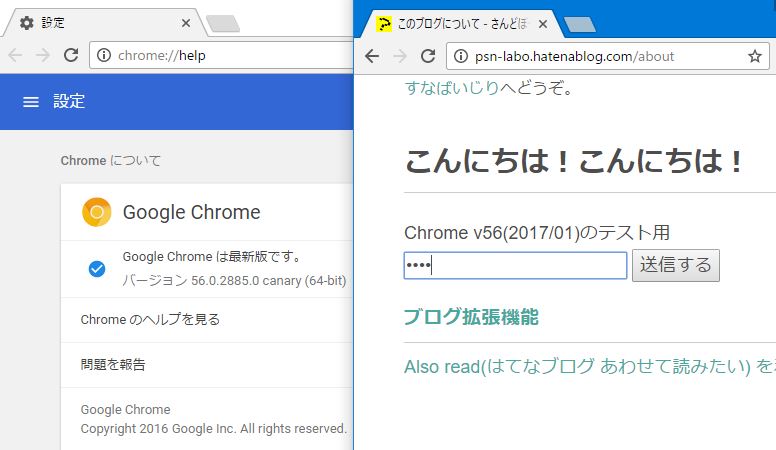This screenshot has height=450, width=776.
Task: Reload the psn-labo.hatenablog.com page
Action: (428, 56)
